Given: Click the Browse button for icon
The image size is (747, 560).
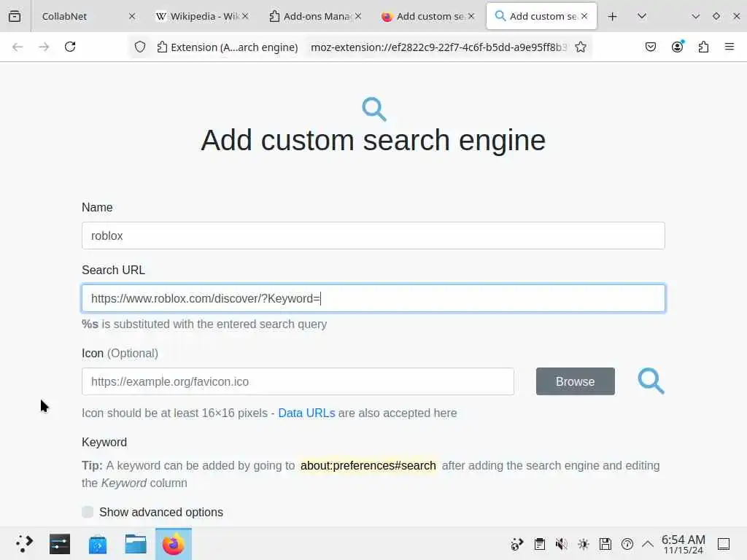Looking at the screenshot, I should point(575,381).
